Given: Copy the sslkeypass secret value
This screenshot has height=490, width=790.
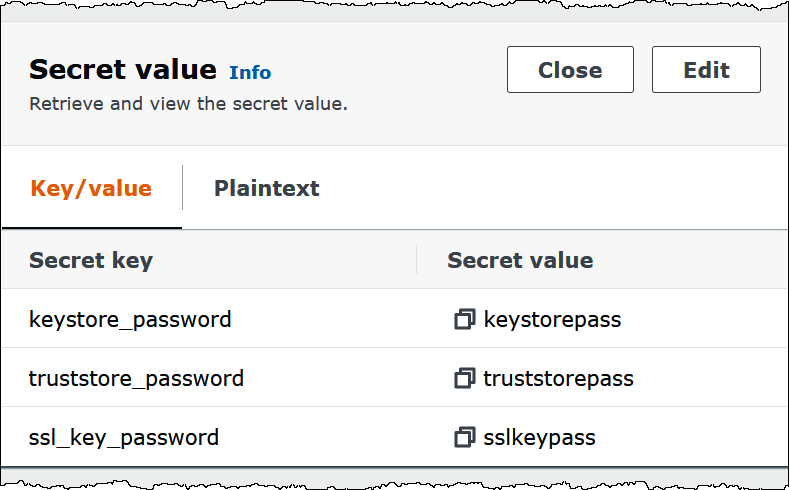Looking at the screenshot, I should click(x=463, y=438).
